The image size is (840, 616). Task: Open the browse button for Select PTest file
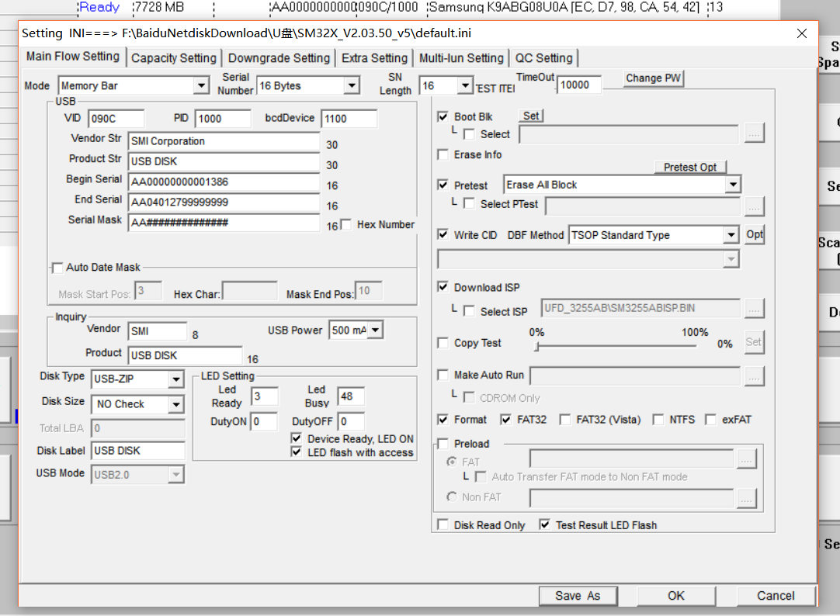pos(754,206)
